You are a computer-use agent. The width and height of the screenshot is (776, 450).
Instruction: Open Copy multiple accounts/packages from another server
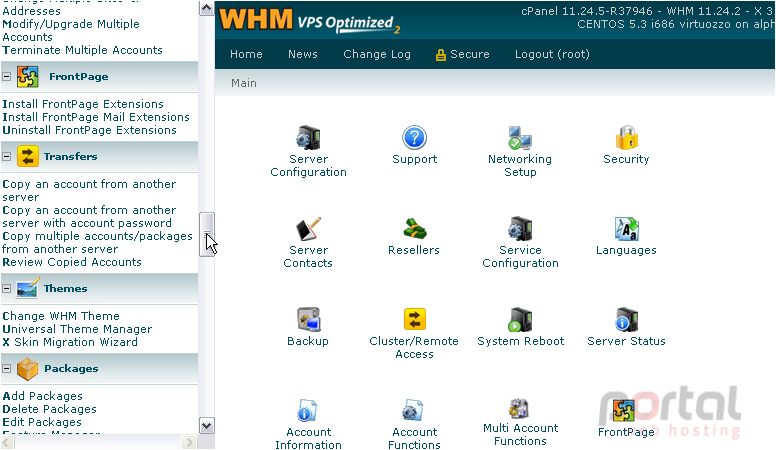(97, 243)
